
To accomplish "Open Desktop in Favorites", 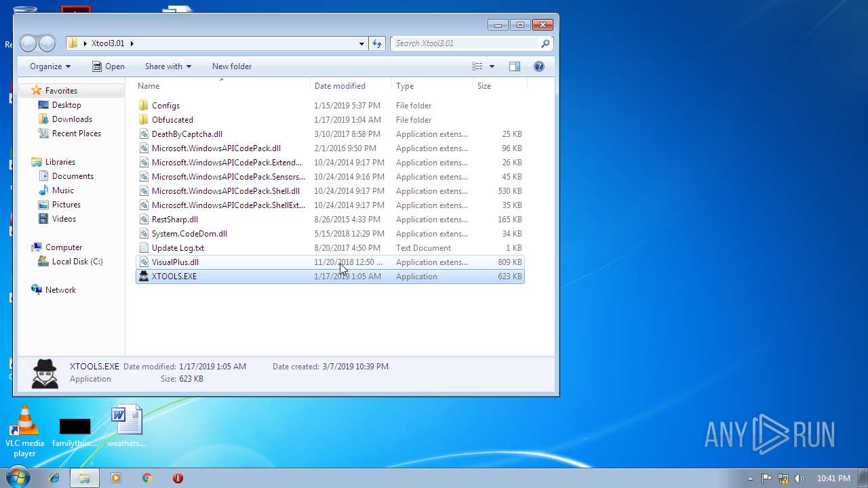I will pyautogui.click(x=66, y=105).
